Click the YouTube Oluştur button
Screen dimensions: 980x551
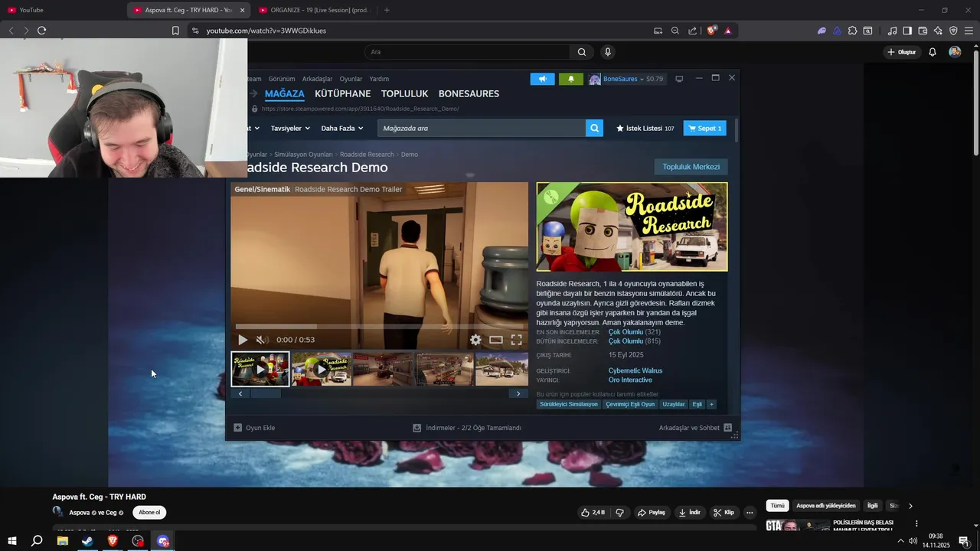[x=901, y=52]
